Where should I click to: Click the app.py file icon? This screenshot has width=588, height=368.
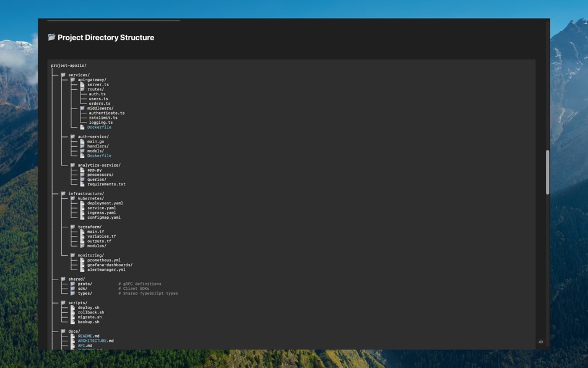(82, 170)
